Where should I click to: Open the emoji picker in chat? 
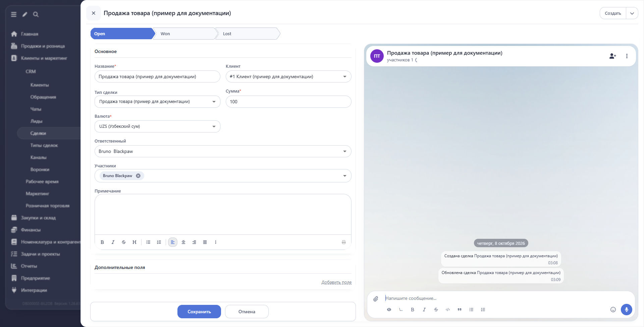[613, 310]
